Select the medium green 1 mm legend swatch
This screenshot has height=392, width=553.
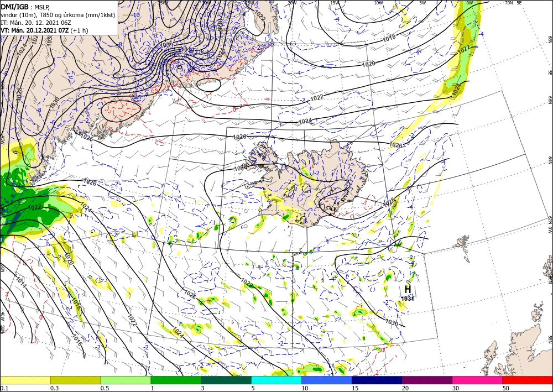click(176, 380)
